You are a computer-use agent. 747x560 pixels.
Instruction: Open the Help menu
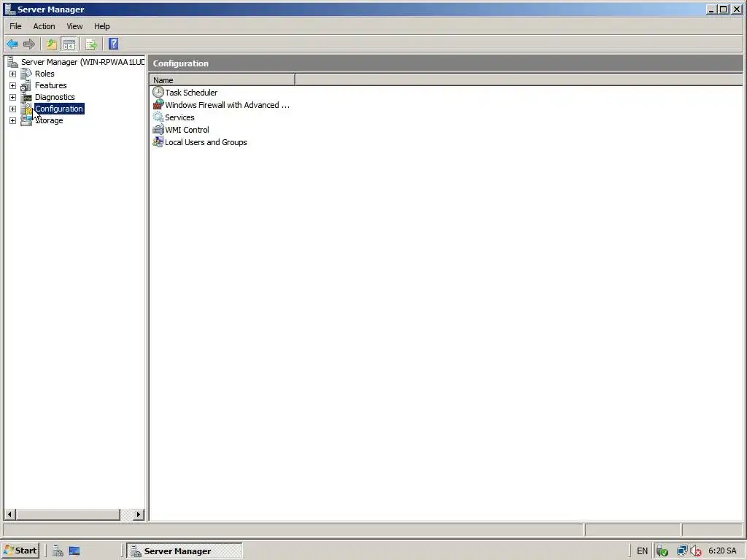click(x=101, y=26)
